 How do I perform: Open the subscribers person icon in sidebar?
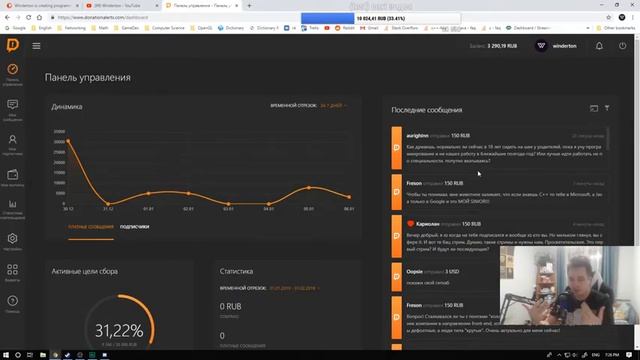point(13,140)
